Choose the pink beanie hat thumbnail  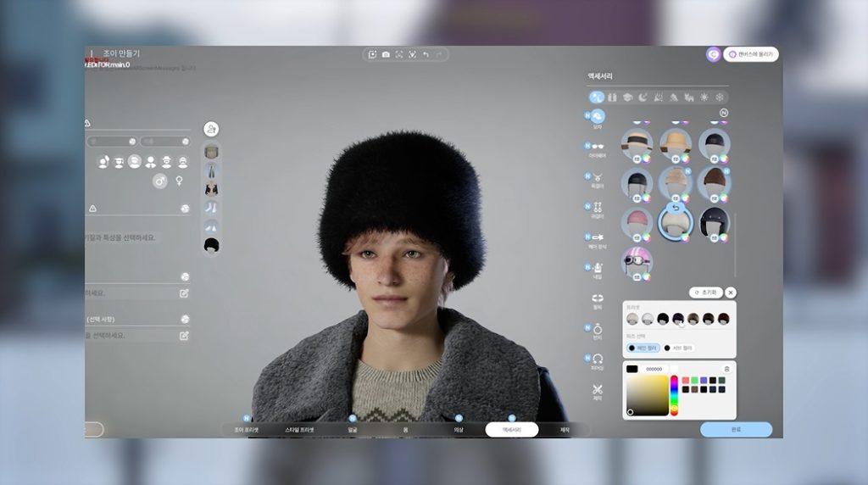[x=636, y=222]
